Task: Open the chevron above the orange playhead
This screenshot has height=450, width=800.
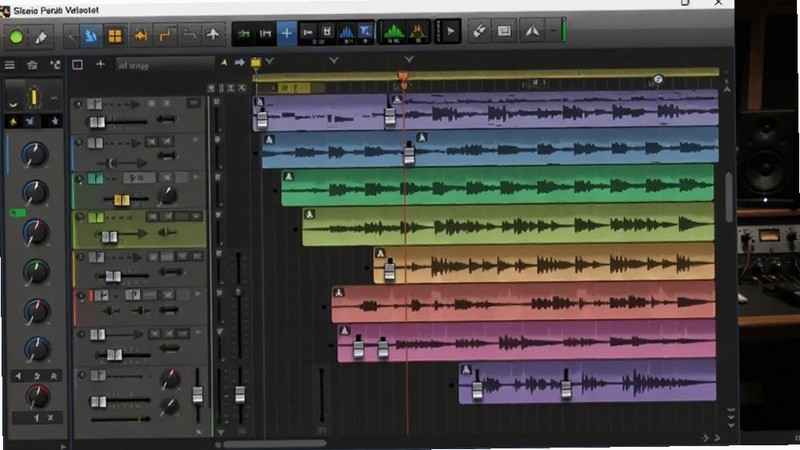Action: coord(409,60)
